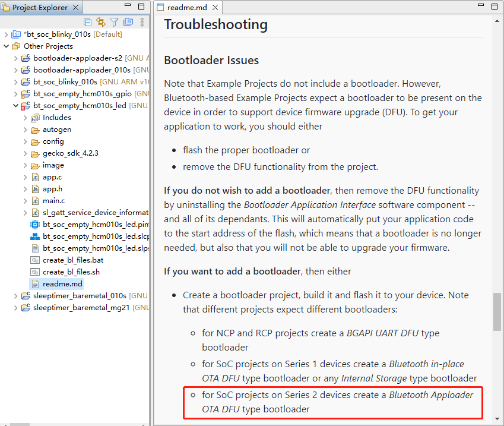Open the Project Explorer filter icon
Image resolution: width=504 pixels, height=426 pixels.
coord(114,21)
